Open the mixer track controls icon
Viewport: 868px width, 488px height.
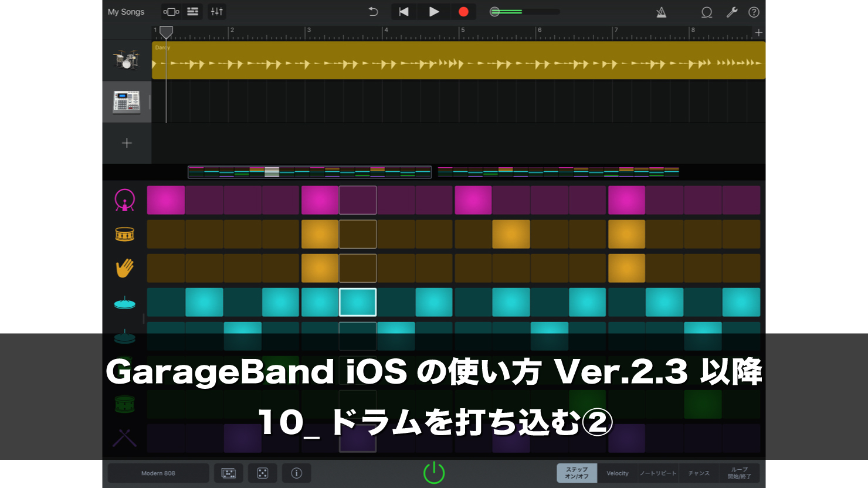point(217,12)
